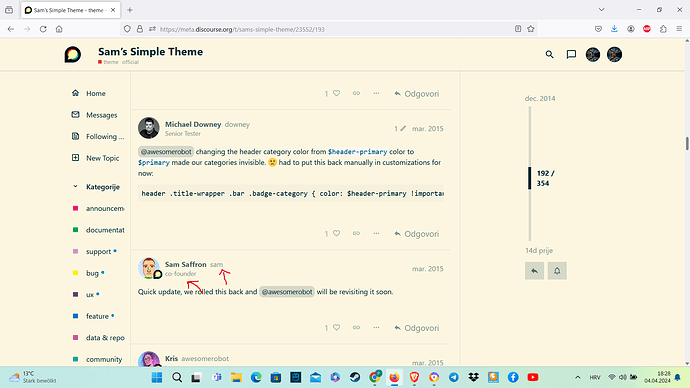Open Firefox downloads arrow icon

(614, 29)
